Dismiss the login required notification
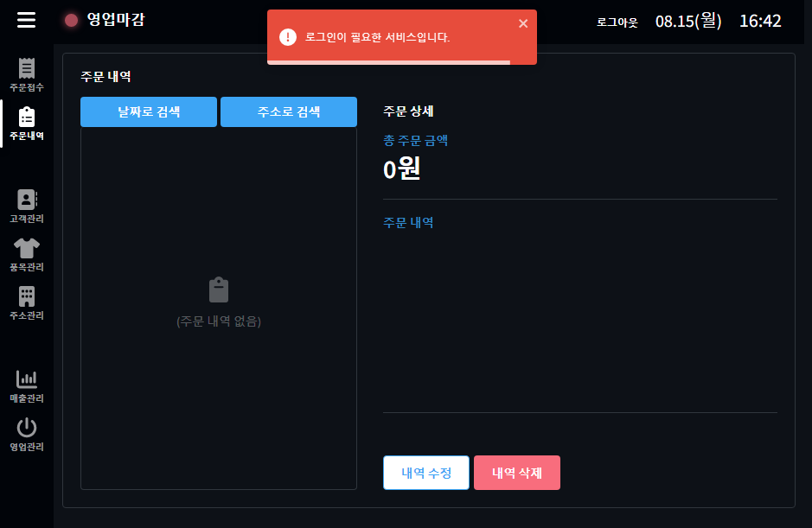The image size is (812, 528). (x=522, y=23)
